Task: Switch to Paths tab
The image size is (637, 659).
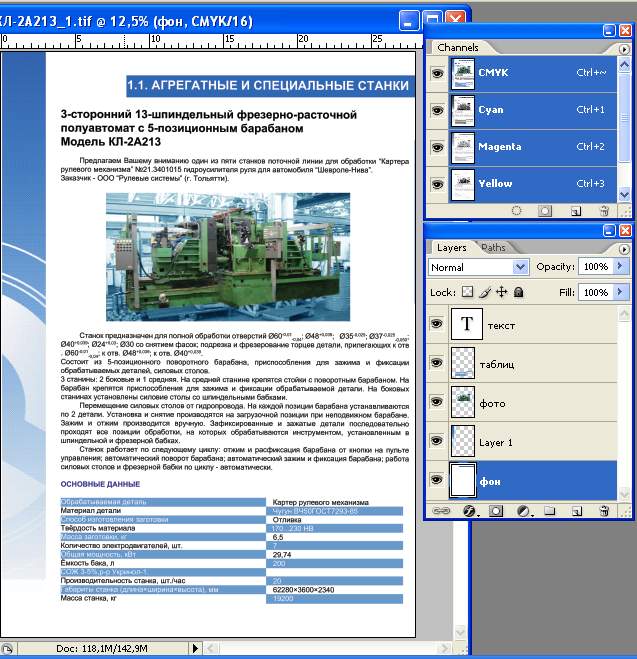Action: (x=493, y=248)
